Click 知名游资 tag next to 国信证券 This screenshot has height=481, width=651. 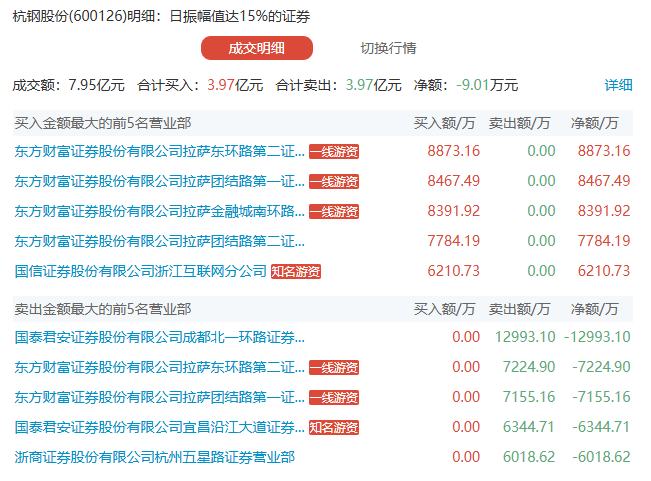pyautogui.click(x=296, y=271)
